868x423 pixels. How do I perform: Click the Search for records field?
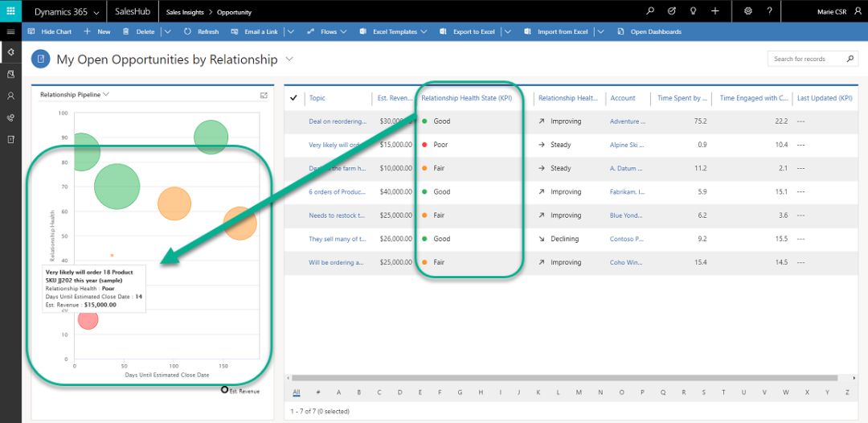(x=805, y=59)
